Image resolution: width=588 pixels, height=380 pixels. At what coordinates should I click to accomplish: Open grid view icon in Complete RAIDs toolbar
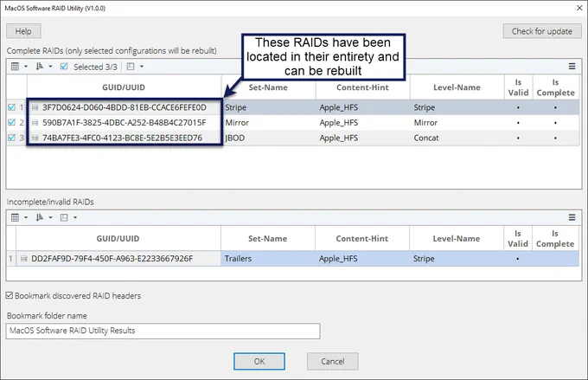pyautogui.click(x=15, y=67)
